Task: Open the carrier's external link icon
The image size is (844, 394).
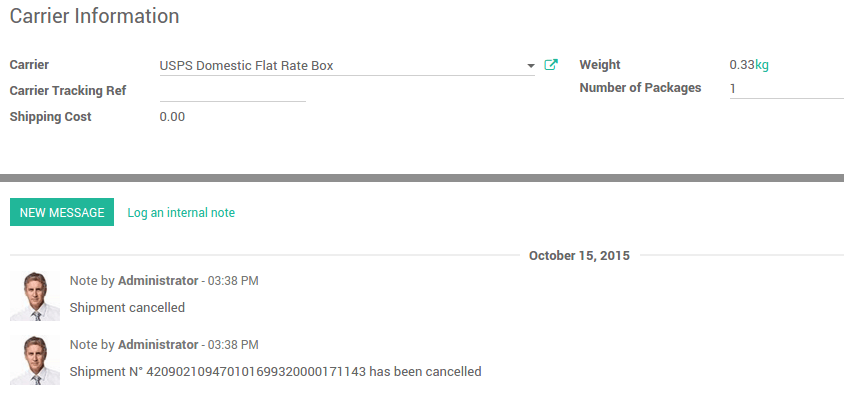Action: (551, 65)
